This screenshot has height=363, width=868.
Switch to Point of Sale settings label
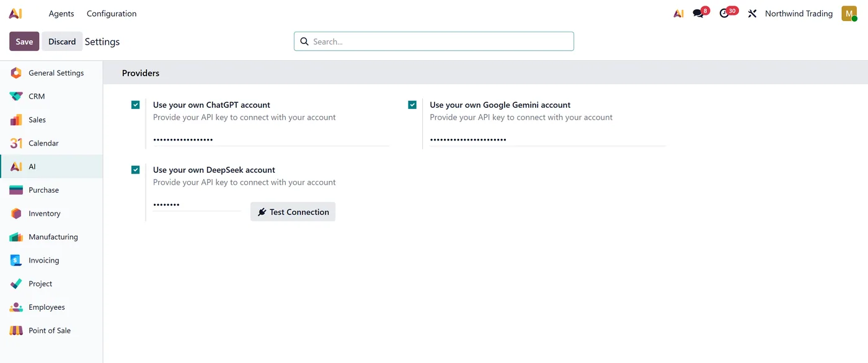click(50, 331)
